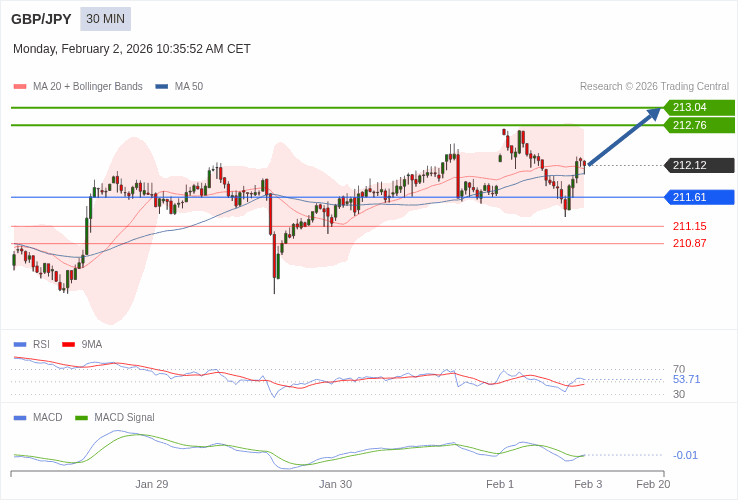Click the red 210.87 support level label

pyautogui.click(x=689, y=243)
